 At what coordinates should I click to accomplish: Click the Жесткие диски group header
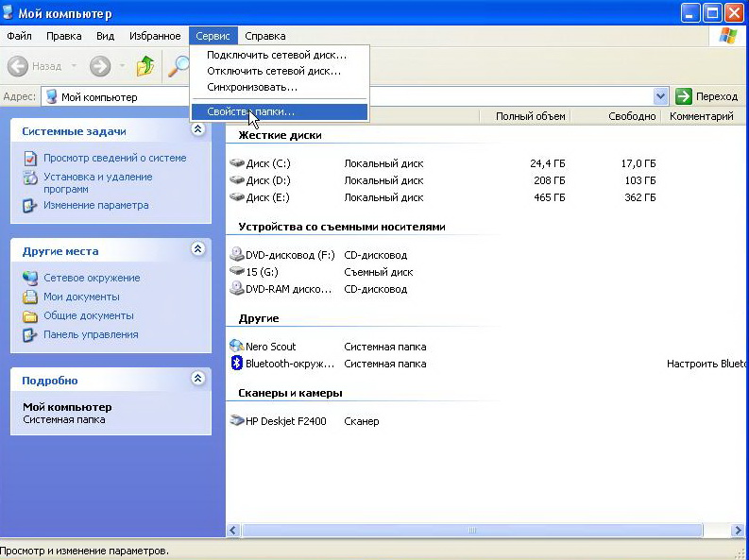coord(280,135)
